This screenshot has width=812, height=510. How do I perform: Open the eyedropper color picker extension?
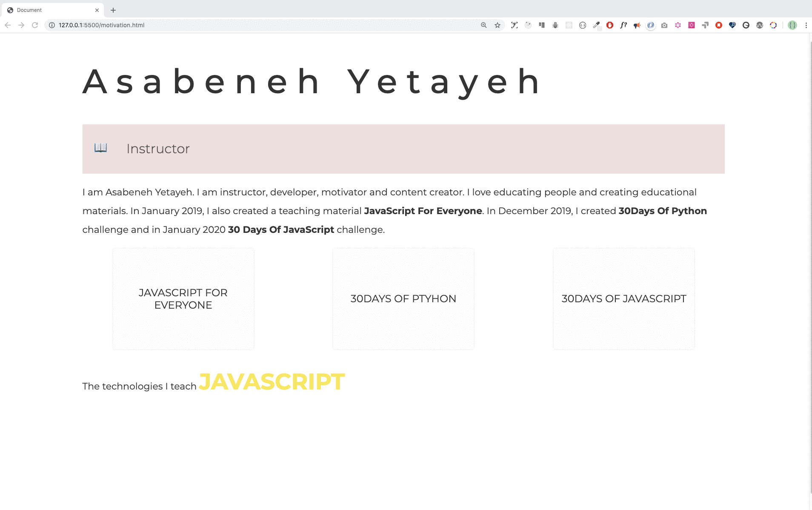(596, 25)
